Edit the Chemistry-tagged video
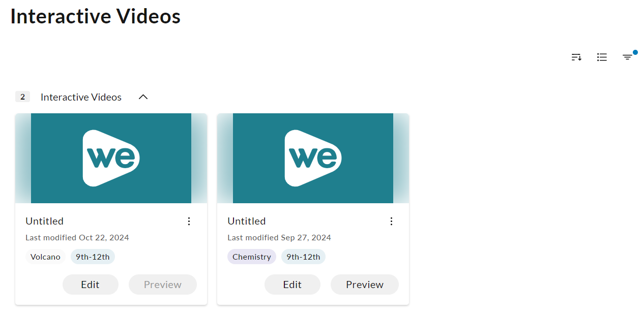 coord(292,285)
